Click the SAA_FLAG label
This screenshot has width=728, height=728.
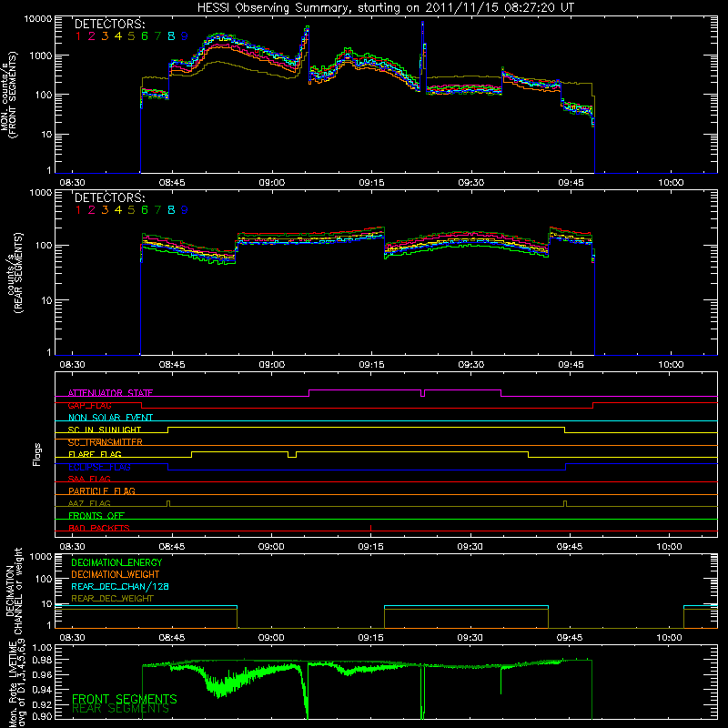click(89, 479)
